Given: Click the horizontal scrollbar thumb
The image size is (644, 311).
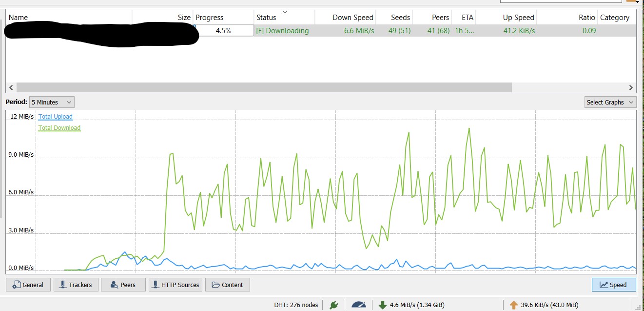Looking at the screenshot, I should 264,88.
